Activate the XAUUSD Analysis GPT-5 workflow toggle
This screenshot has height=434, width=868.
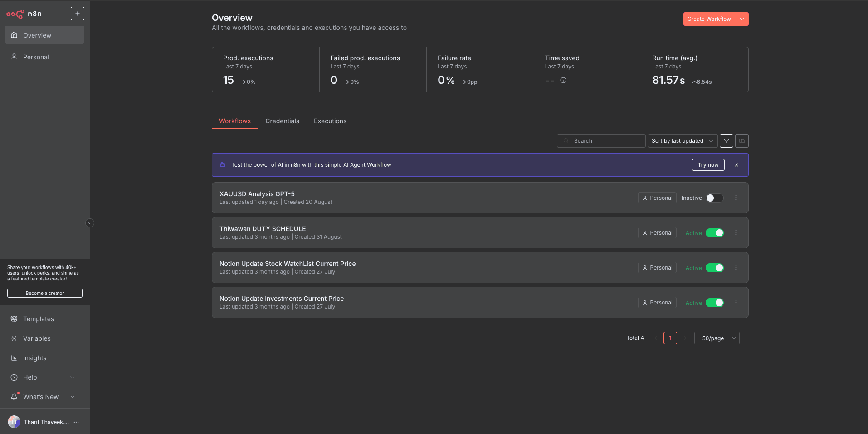(715, 198)
